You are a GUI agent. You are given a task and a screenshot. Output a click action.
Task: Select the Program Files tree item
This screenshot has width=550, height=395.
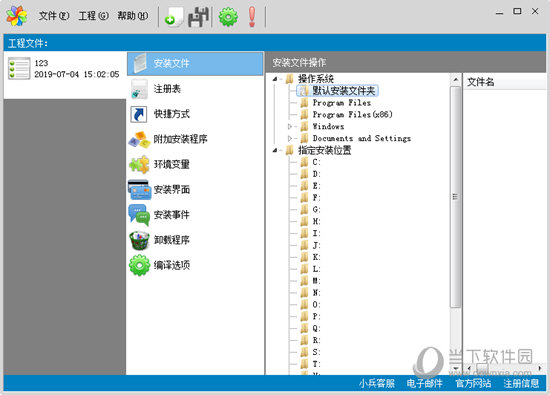pos(342,103)
